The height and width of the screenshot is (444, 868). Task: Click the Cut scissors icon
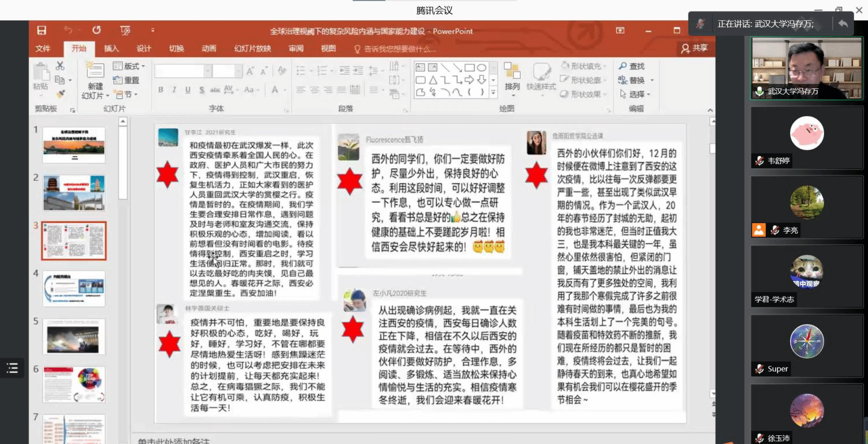click(x=60, y=66)
